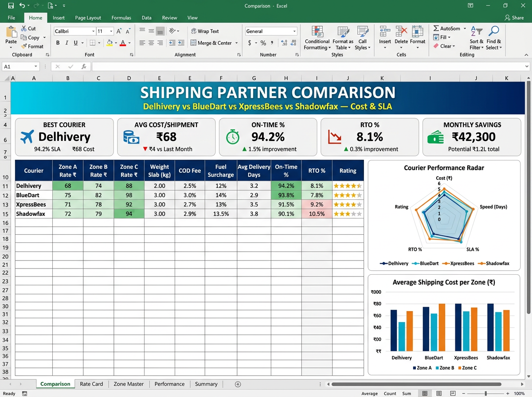Open the Performance sheet tab
Image resolution: width=532 pixels, height=397 pixels.
tap(169, 384)
